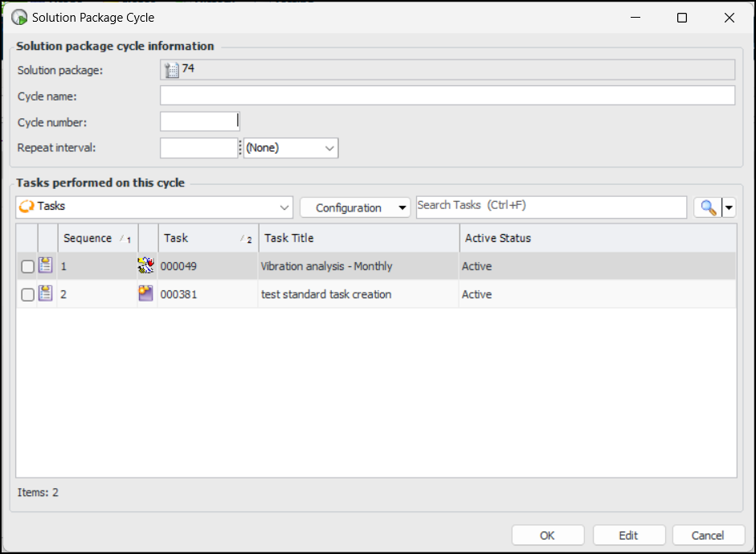The width and height of the screenshot is (756, 554).
Task: Click the checklist icon in row 000049
Action: coord(45,266)
